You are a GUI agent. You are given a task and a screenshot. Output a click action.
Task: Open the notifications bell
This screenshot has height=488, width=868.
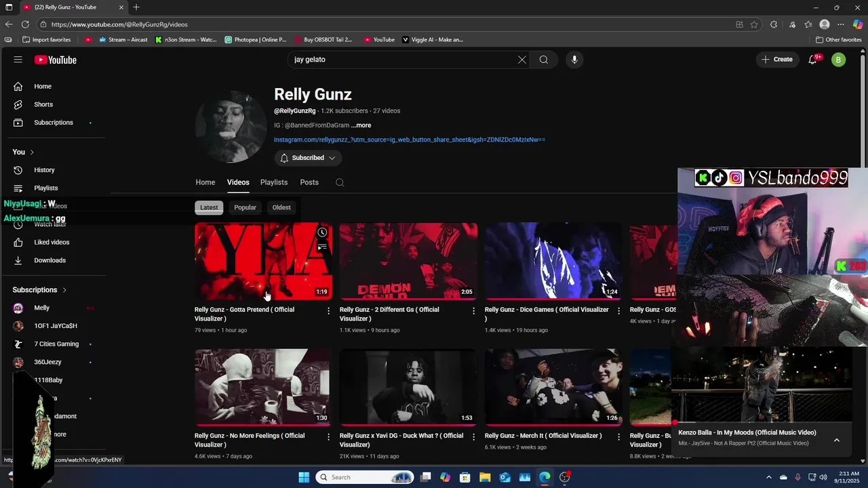[812, 60]
